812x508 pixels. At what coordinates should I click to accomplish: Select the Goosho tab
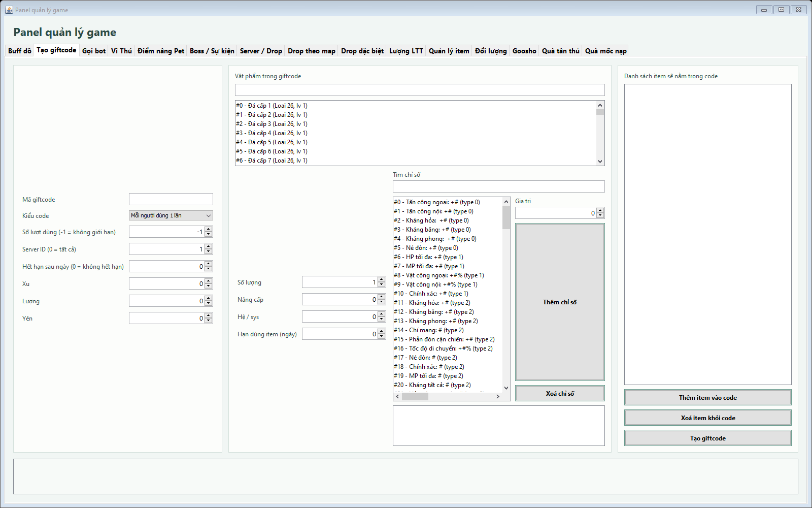coord(524,51)
